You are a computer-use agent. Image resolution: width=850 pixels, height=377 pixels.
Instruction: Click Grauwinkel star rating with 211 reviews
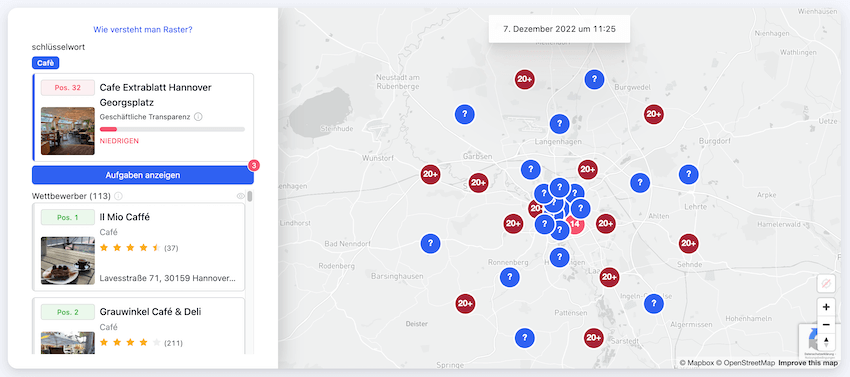(x=130, y=343)
